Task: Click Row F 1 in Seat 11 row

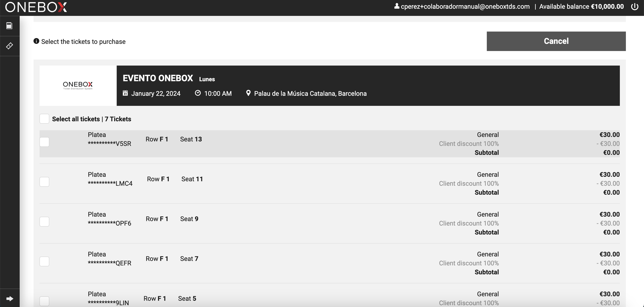Action: pos(158,179)
